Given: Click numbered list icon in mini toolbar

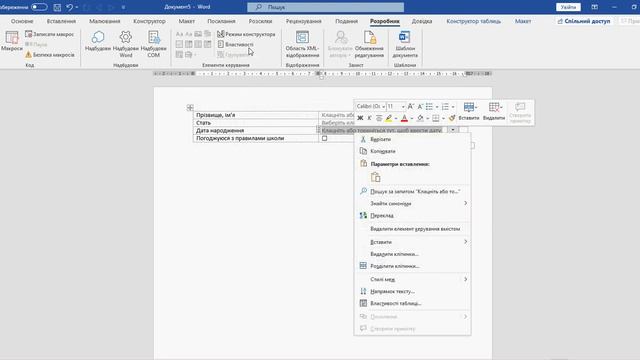Looking at the screenshot, I should click(x=445, y=107).
